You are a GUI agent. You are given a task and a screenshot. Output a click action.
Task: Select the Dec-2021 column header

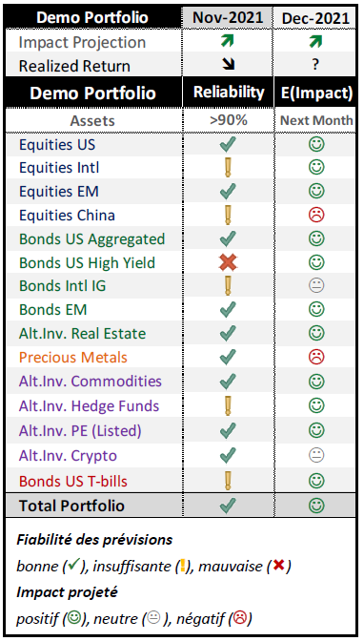click(315, 18)
